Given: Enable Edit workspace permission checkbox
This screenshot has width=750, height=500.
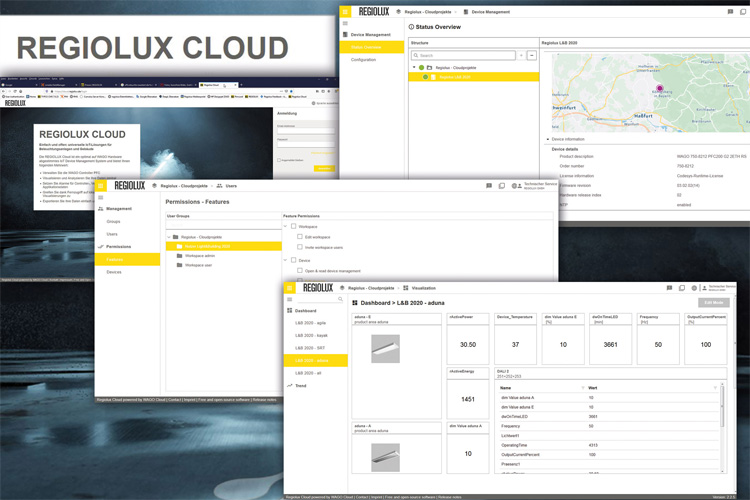Looking at the screenshot, I should [300, 237].
